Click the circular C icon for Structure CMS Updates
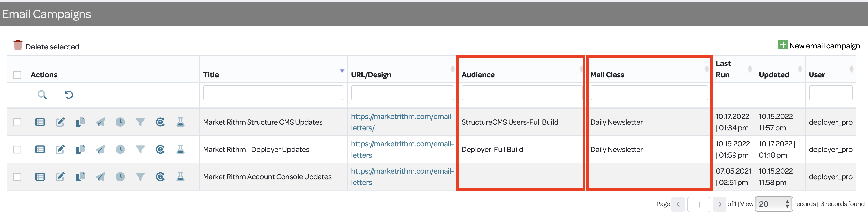This screenshot has height=222, width=868. pos(160,122)
